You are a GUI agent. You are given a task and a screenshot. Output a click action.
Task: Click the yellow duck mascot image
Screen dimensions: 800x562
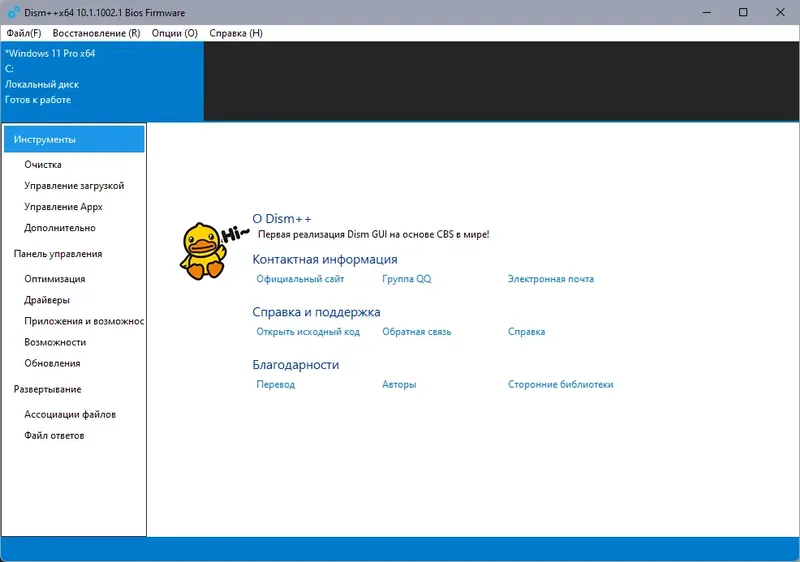(203, 251)
